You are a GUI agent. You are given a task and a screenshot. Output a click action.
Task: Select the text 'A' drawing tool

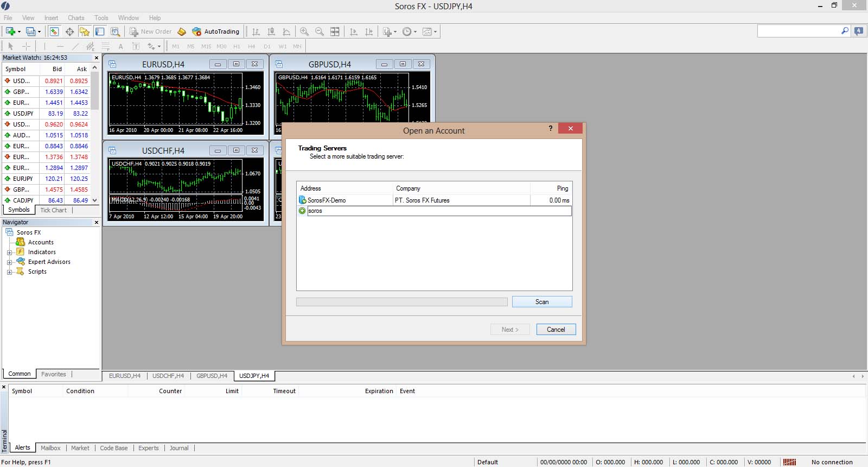coord(120,46)
